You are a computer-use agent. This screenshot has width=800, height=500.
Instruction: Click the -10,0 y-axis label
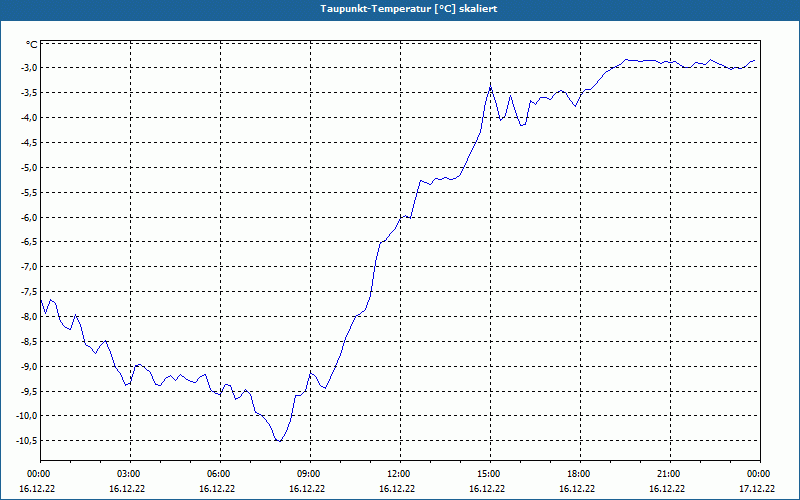coord(27,416)
